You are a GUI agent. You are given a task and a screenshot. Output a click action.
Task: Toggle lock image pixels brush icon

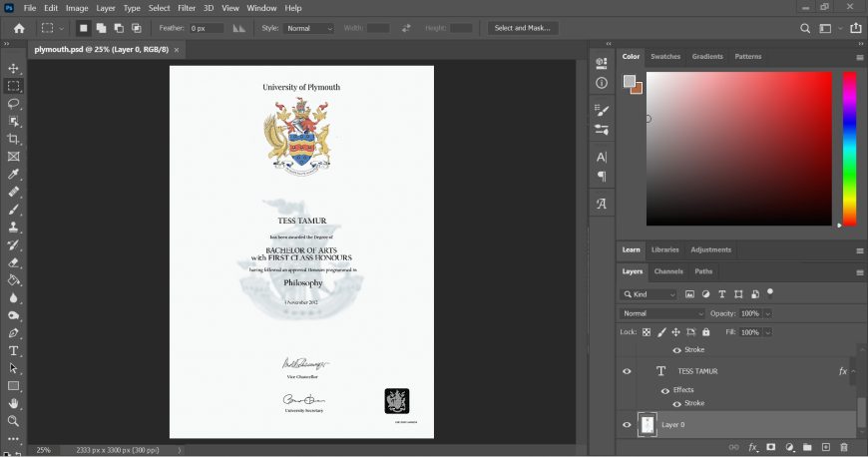[660, 332]
